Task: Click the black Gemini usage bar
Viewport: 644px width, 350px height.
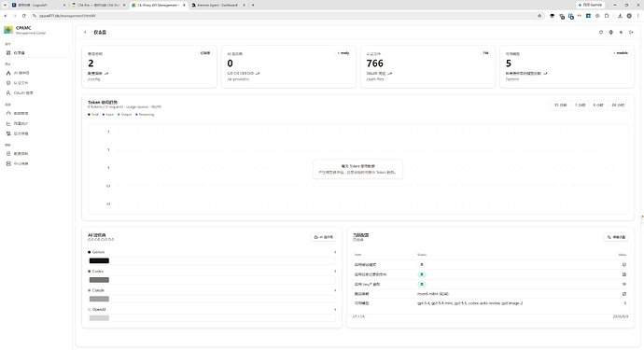Action: [x=99, y=260]
